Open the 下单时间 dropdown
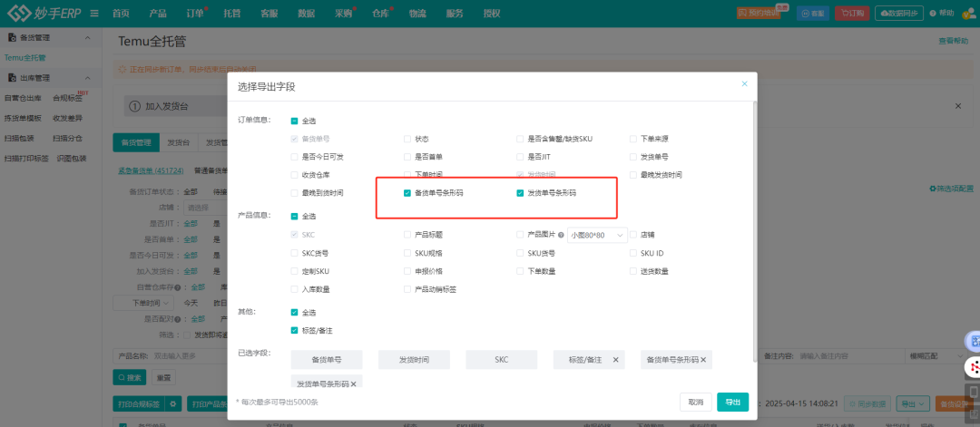980x427 pixels. [x=143, y=303]
